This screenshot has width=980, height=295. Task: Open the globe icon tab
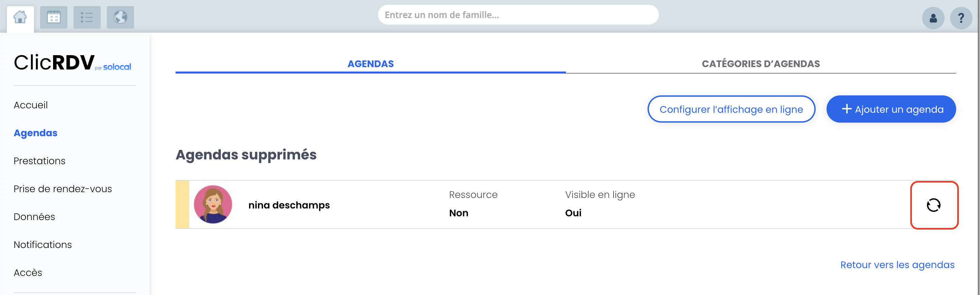(x=120, y=17)
